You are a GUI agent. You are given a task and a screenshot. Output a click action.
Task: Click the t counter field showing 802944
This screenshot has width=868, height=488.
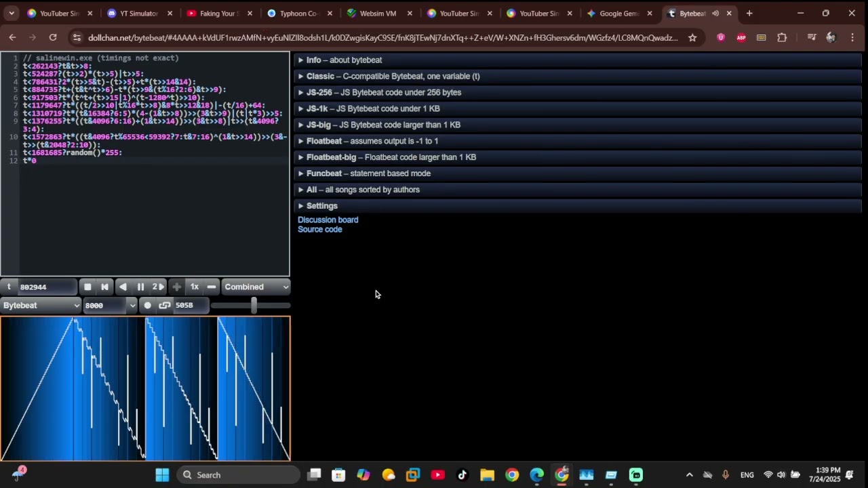coord(45,287)
